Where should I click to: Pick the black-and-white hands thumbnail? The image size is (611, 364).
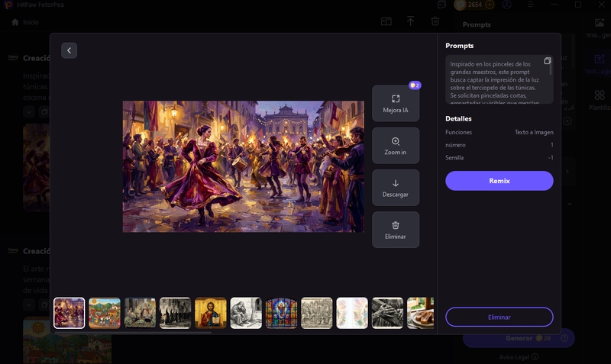(x=387, y=313)
